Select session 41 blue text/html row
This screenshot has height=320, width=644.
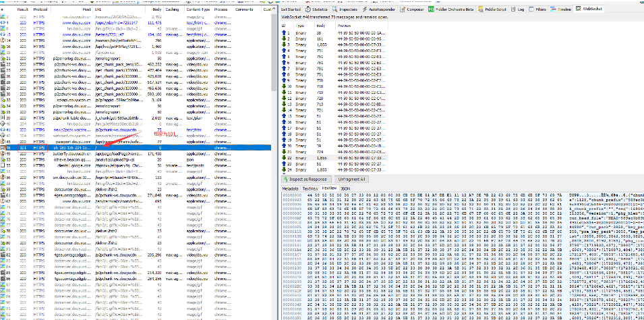click(x=136, y=130)
